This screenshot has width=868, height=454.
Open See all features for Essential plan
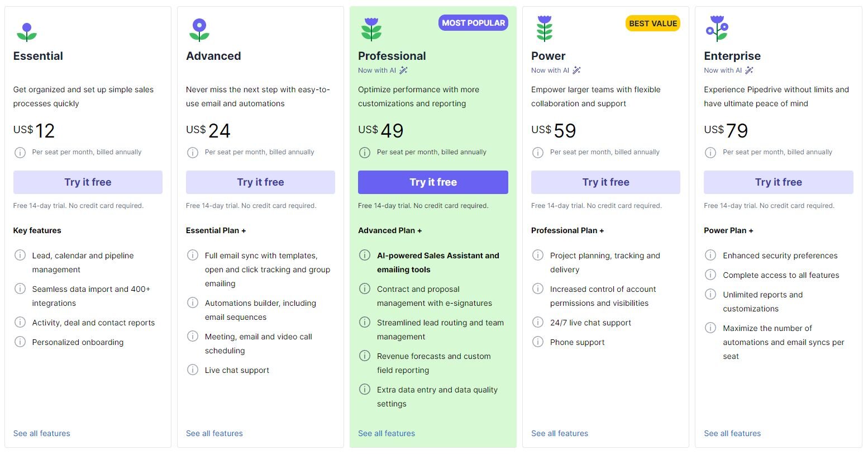click(x=42, y=433)
